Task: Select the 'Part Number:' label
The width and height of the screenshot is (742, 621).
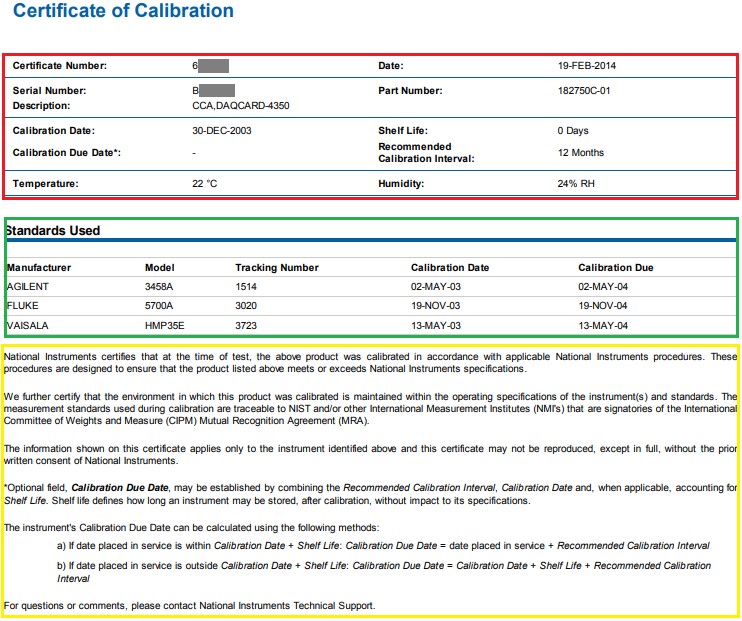Action: (x=410, y=90)
